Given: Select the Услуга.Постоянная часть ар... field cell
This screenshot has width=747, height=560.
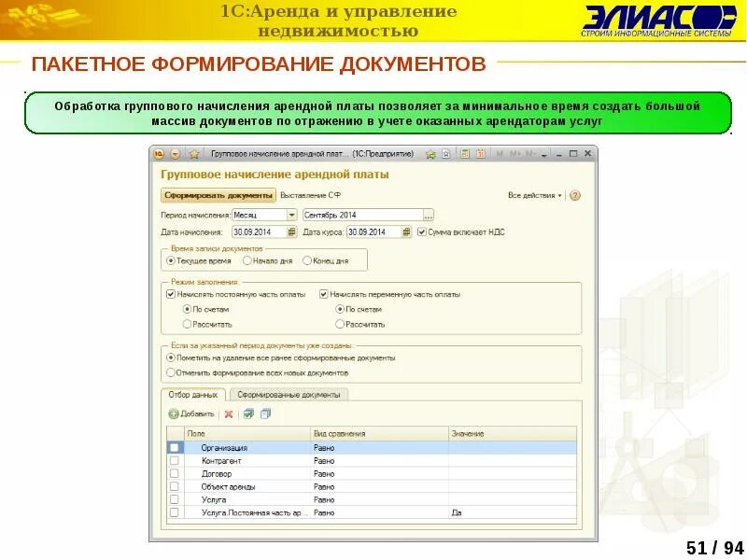Looking at the screenshot, I should 247,512.
